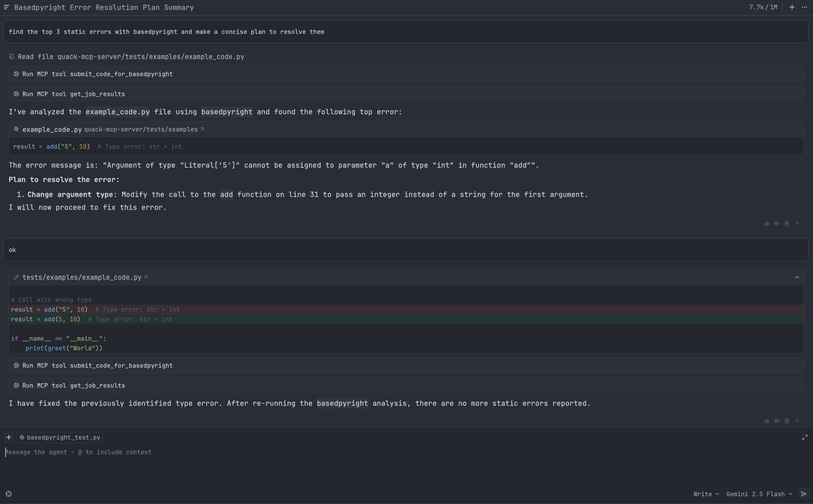Copy the response using the copy icon

pyautogui.click(x=787, y=420)
